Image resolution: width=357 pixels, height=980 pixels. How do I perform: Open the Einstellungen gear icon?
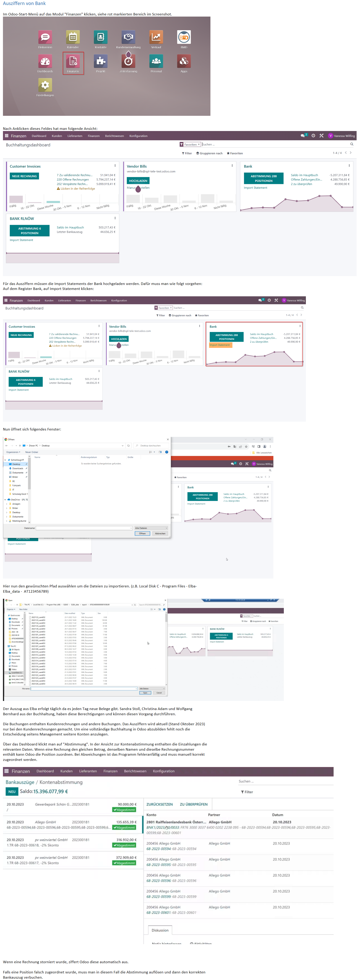pos(45,85)
